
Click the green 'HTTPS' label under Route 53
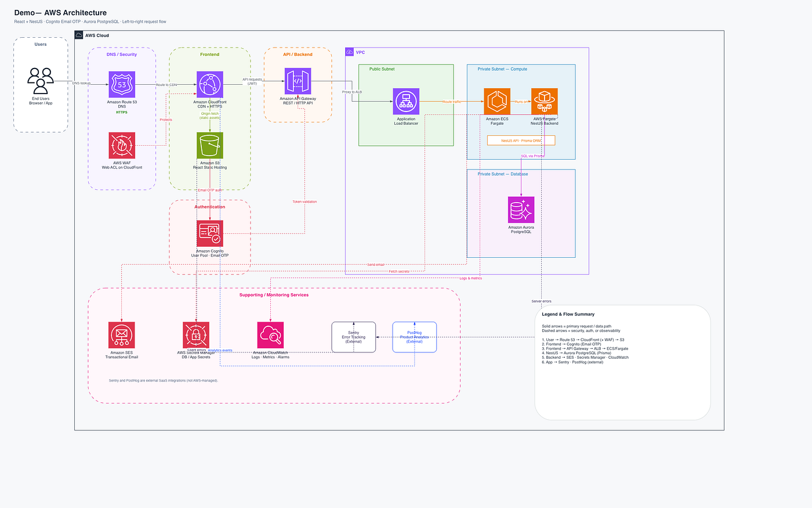(x=122, y=112)
